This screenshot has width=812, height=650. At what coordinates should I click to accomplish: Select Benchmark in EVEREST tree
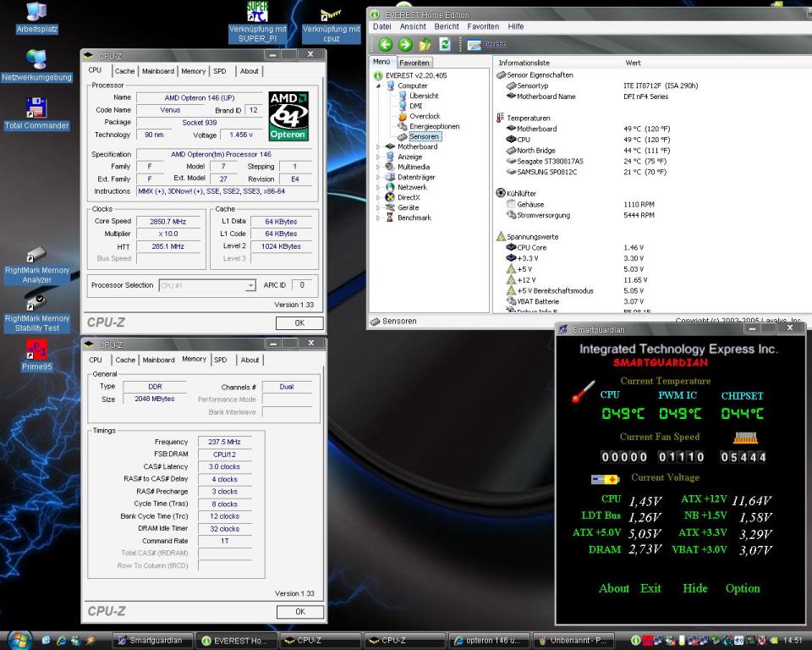tap(414, 218)
